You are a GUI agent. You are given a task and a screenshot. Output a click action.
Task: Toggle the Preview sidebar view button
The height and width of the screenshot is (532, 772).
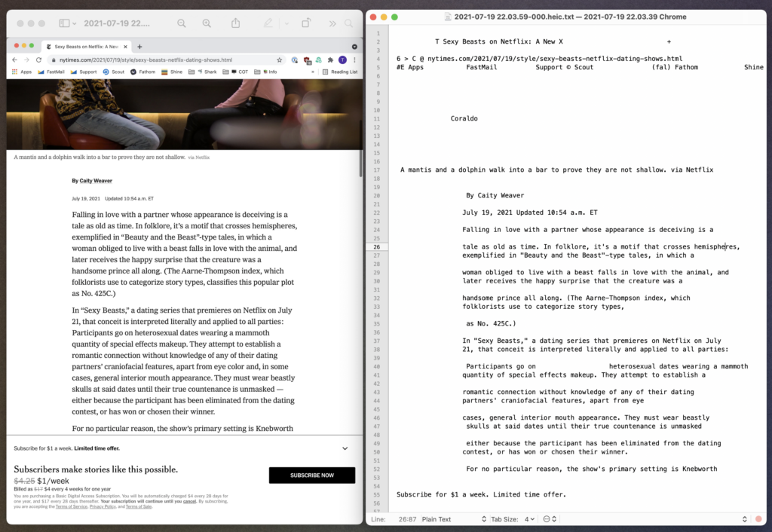[64, 23]
